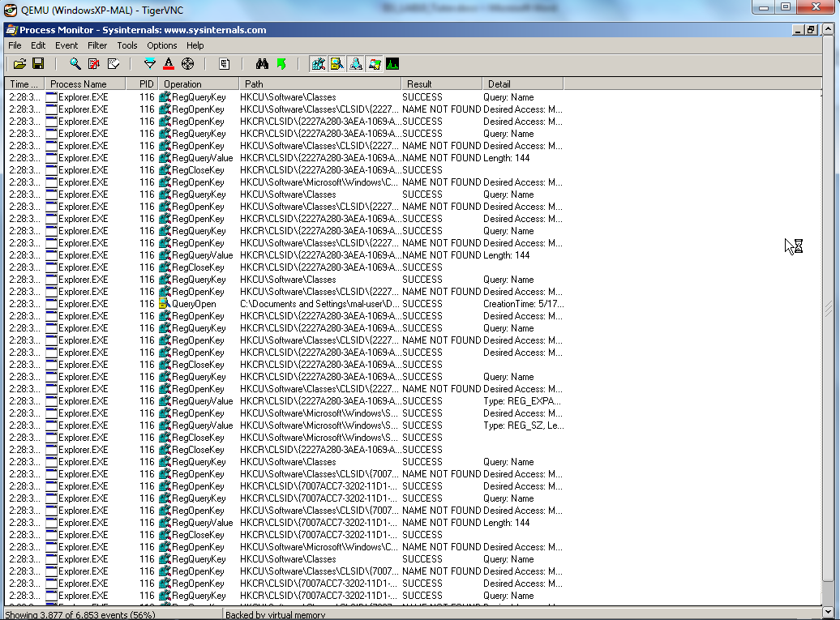Click the Process Monitor title bar icon

point(12,30)
